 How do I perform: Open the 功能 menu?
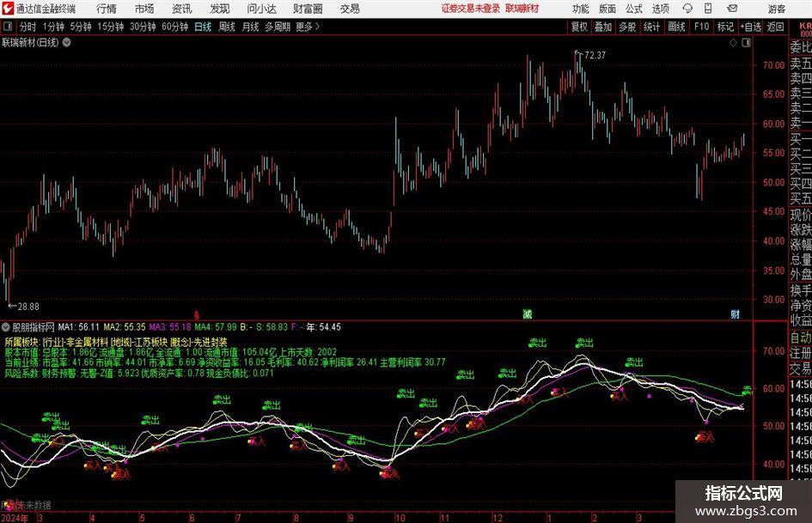click(x=581, y=9)
